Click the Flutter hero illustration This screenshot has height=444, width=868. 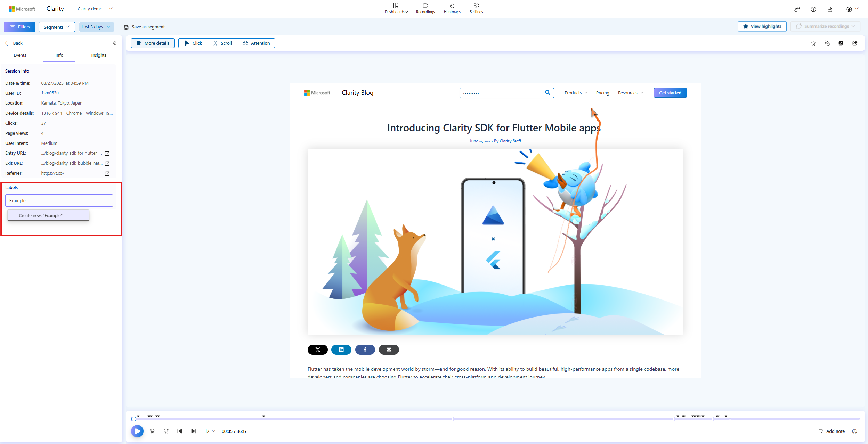point(495,241)
